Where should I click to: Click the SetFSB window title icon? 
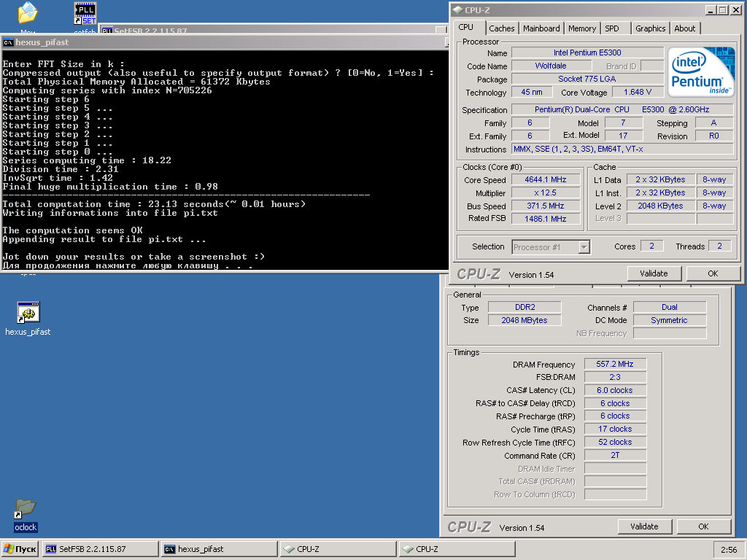(107, 31)
